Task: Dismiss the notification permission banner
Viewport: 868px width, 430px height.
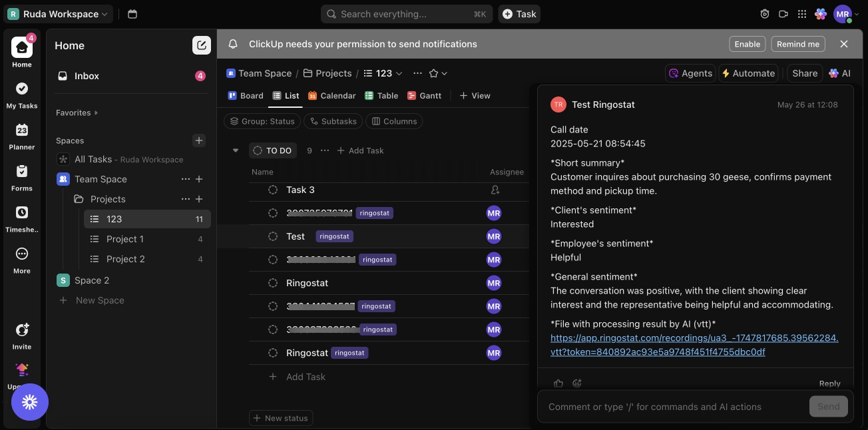Action: (844, 44)
